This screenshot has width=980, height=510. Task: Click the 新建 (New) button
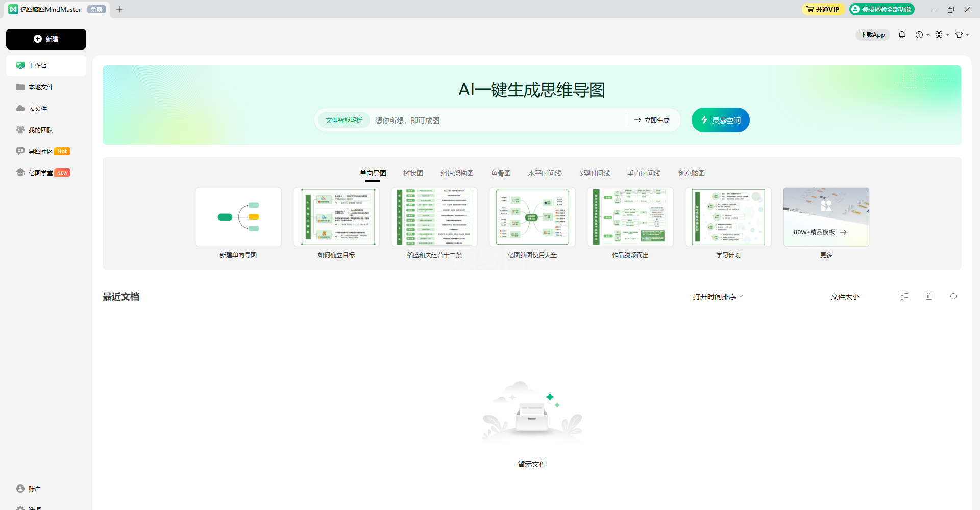click(x=46, y=39)
